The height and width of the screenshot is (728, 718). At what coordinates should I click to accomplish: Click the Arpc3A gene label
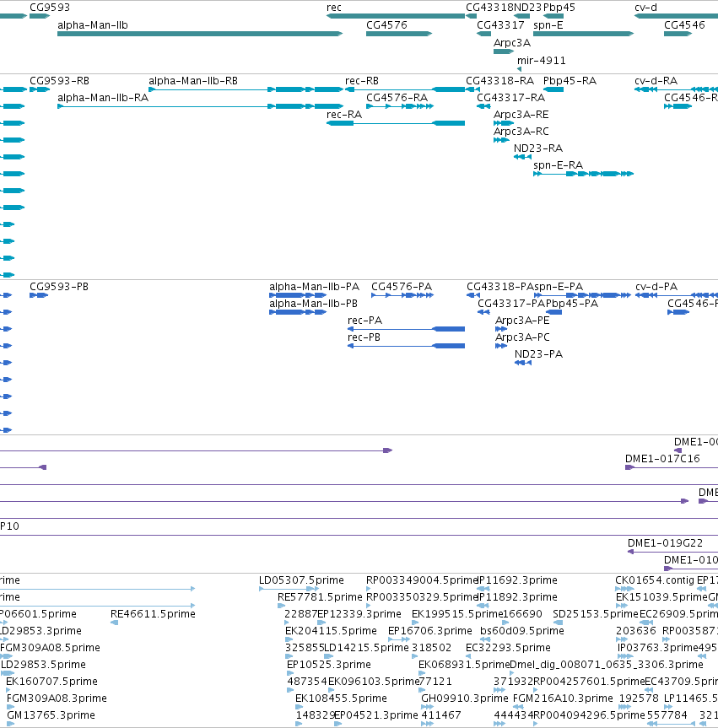(512, 43)
